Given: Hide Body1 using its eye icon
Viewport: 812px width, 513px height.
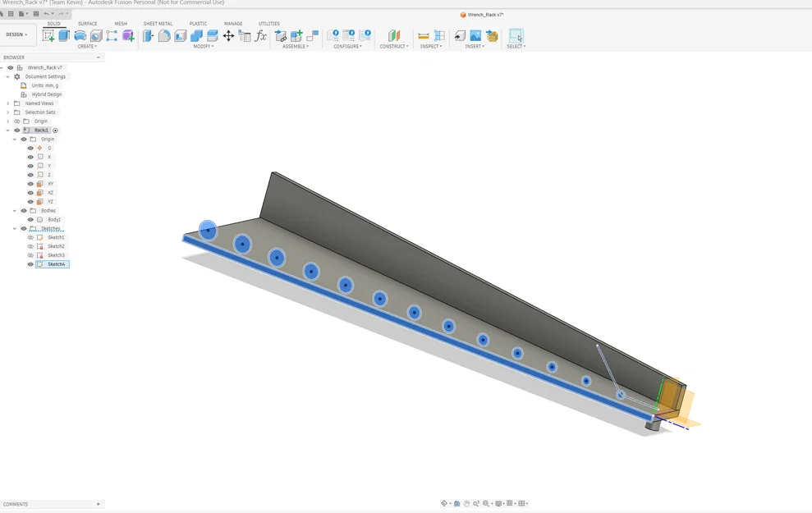Looking at the screenshot, I should tap(30, 219).
